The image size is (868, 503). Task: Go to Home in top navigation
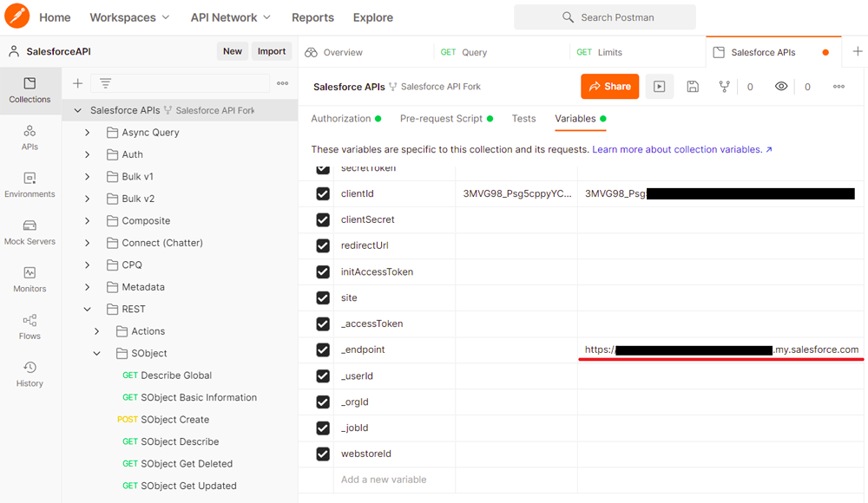[55, 17]
